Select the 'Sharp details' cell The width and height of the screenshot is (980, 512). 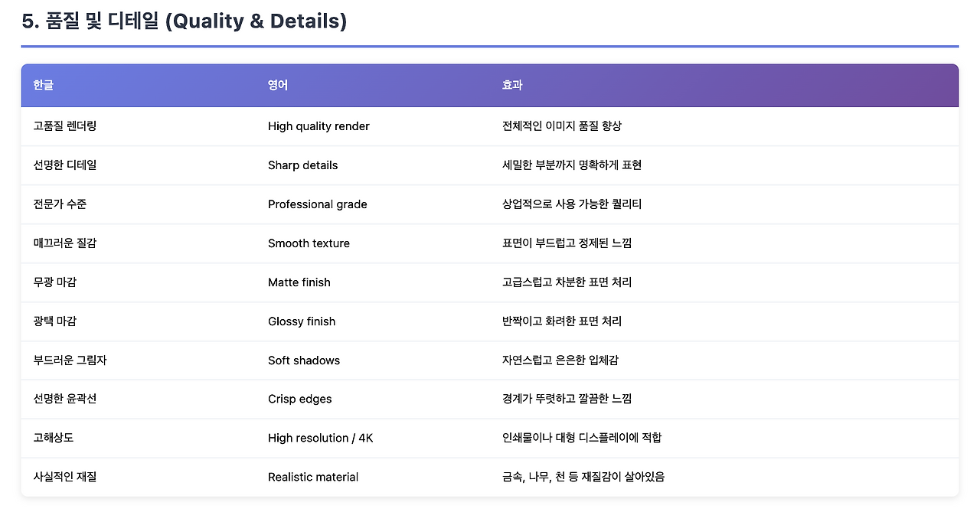click(302, 165)
